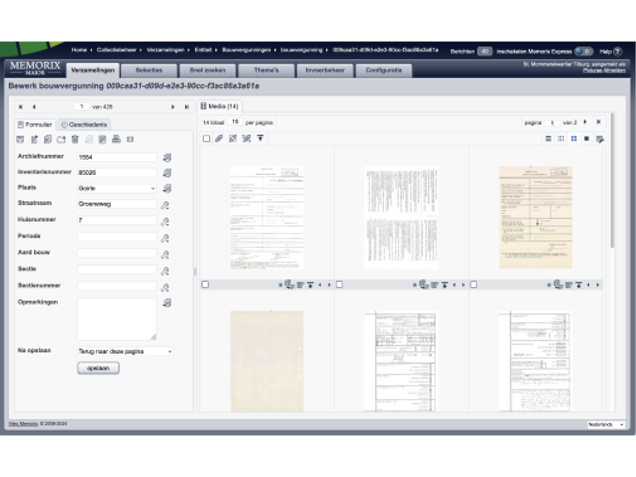Open the Configuratie tab
The image size is (636, 477).
click(x=384, y=70)
